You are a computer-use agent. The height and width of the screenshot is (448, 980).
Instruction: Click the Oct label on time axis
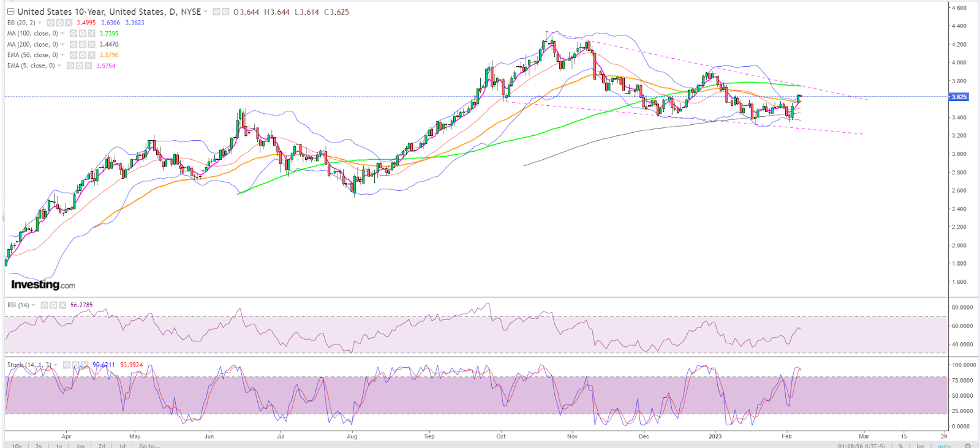[x=501, y=436]
